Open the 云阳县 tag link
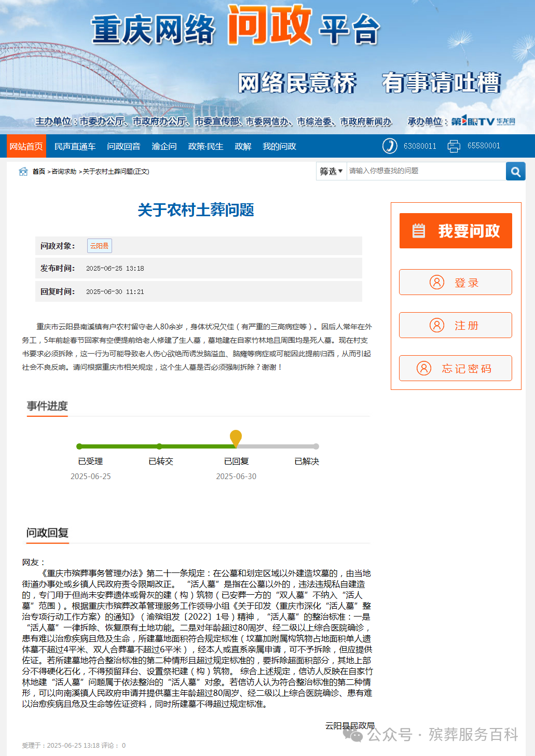Viewport: 535px width, 756px height. (x=99, y=246)
